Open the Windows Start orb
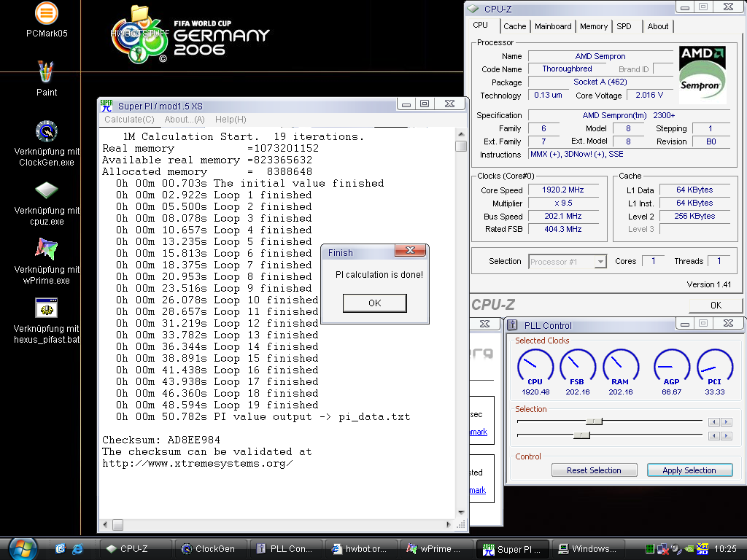This screenshot has width=747, height=560. point(23,549)
